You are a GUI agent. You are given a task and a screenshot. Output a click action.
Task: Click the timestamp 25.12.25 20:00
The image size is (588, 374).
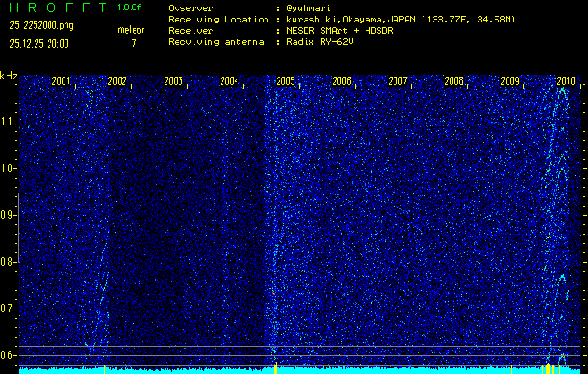pos(39,44)
